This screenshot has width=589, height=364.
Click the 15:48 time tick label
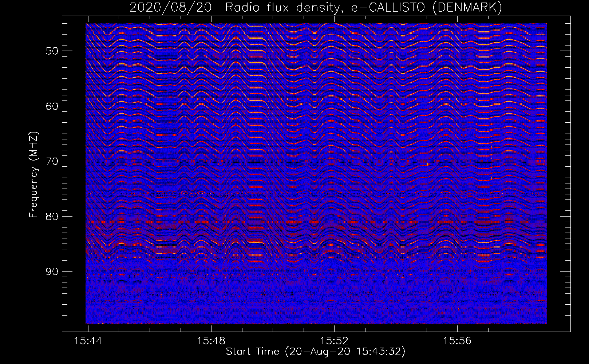click(x=211, y=341)
